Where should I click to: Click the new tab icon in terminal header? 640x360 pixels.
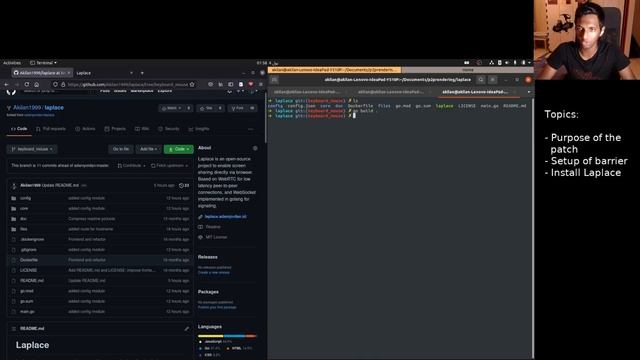coord(275,80)
